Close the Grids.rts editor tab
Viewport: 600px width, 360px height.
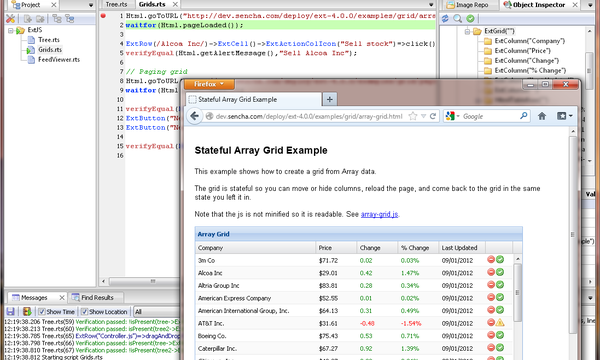(x=175, y=5)
